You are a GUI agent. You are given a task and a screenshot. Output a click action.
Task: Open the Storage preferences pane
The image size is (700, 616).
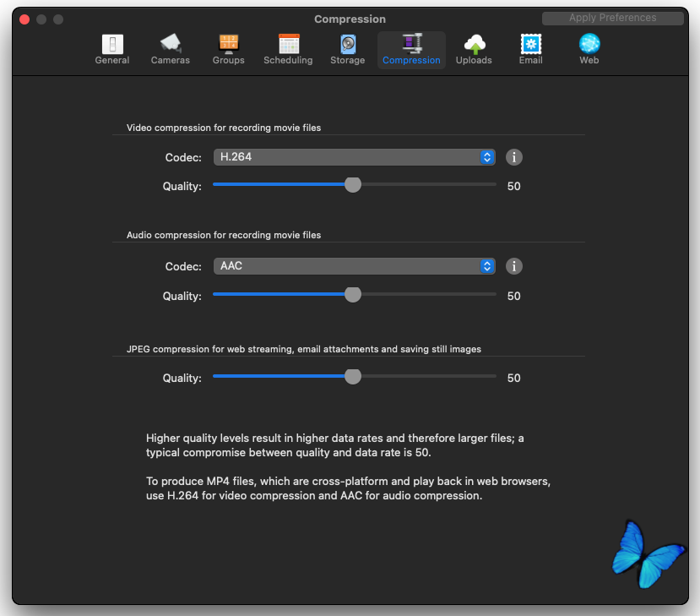[347, 50]
